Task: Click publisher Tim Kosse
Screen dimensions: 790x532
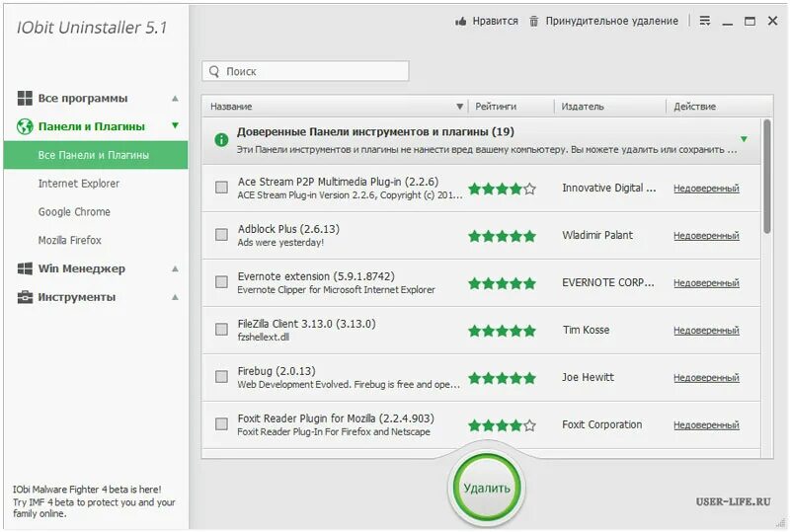Action: tap(586, 330)
